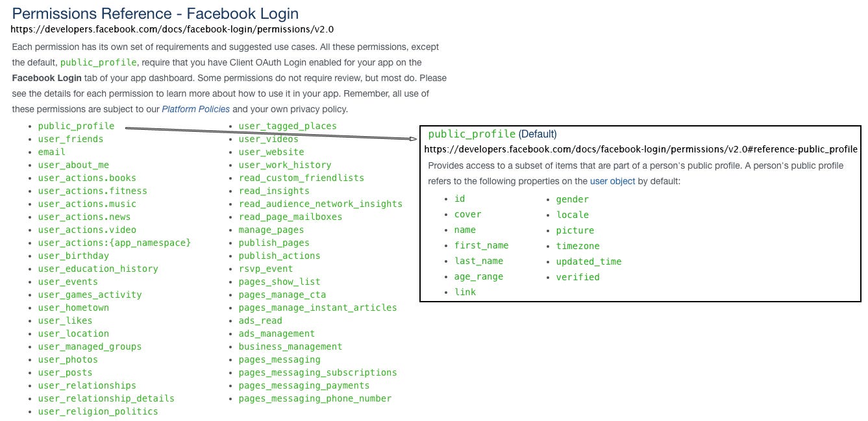Follow the Platform Policies link

[x=195, y=109]
